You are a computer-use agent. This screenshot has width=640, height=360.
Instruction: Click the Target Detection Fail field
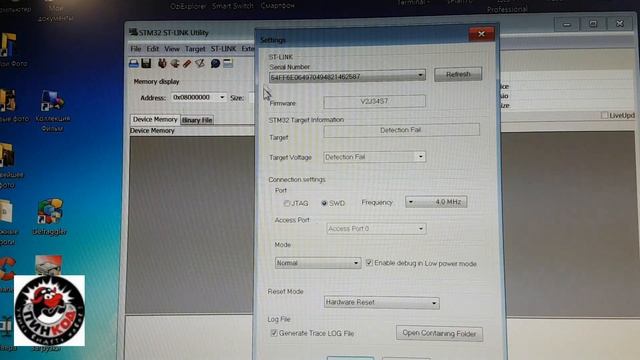click(x=401, y=130)
